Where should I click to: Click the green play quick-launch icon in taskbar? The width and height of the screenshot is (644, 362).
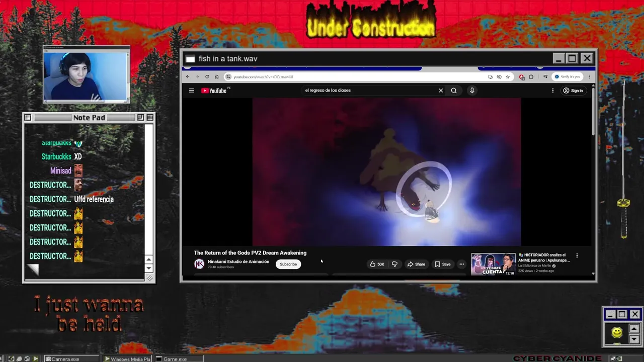pyautogui.click(x=35, y=359)
